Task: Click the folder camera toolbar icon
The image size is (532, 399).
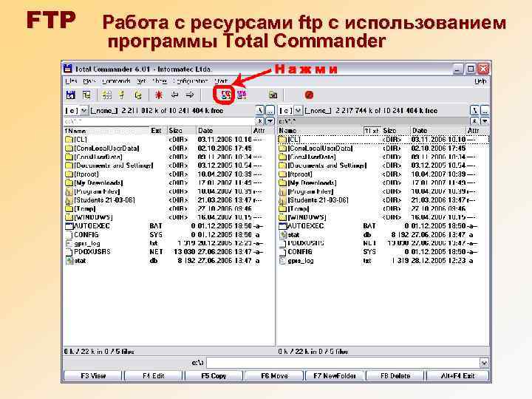Action: (x=273, y=95)
